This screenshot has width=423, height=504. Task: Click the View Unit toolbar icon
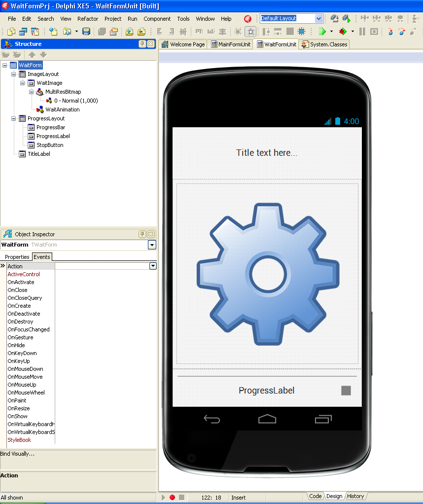pyautogui.click(x=11, y=32)
